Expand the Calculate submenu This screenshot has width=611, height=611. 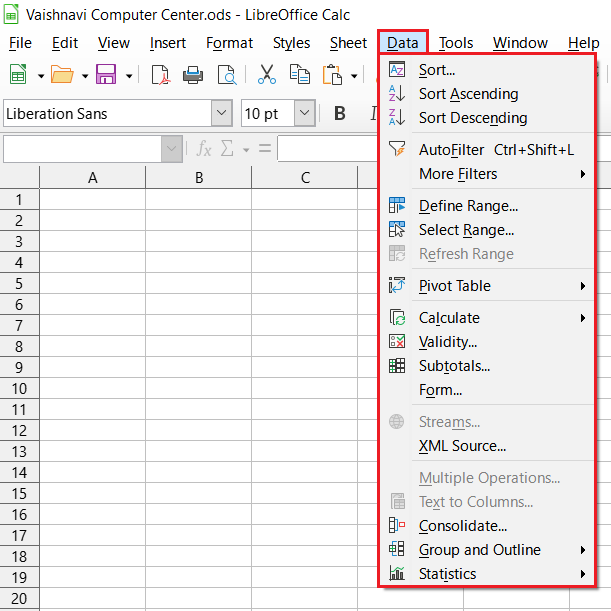coord(583,318)
